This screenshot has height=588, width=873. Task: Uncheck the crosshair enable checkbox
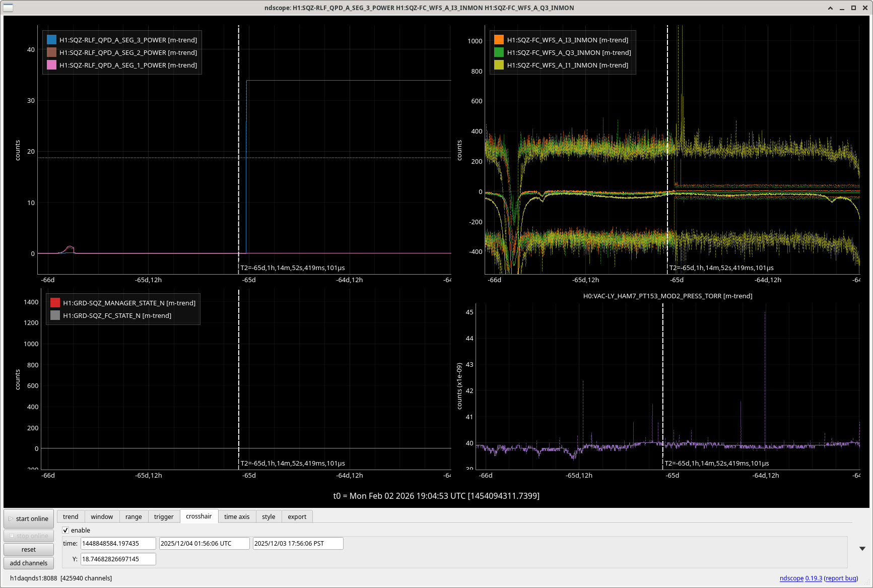(x=65, y=530)
